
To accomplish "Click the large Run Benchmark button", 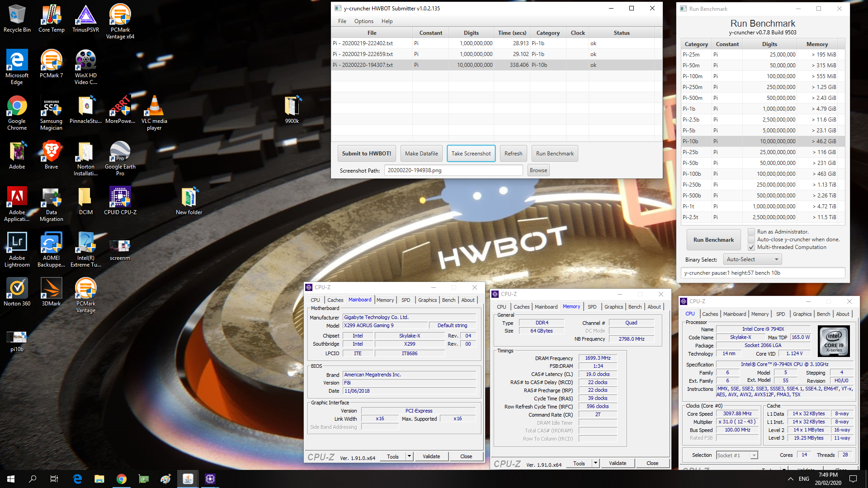I will pyautogui.click(x=713, y=240).
